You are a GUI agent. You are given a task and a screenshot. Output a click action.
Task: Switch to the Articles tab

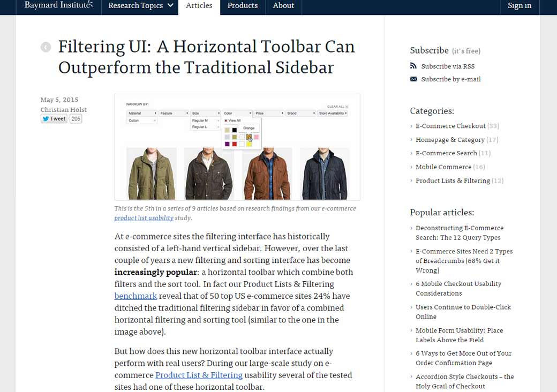point(199,6)
